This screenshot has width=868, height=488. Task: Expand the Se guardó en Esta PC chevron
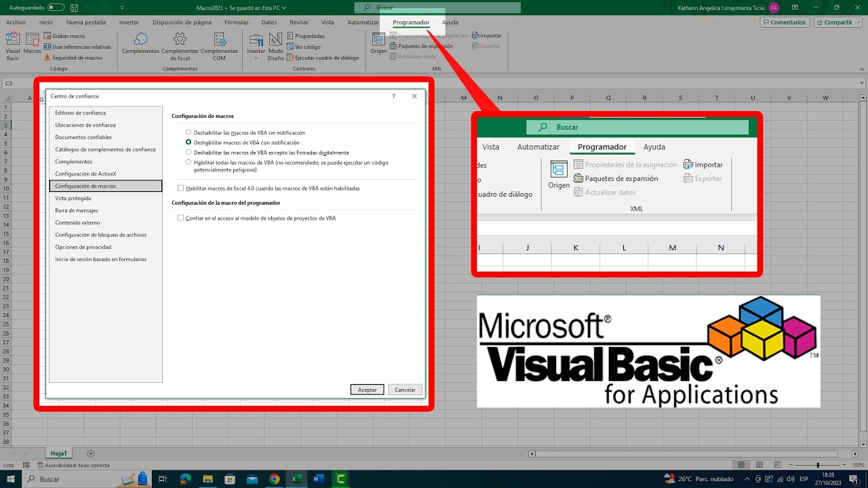point(284,7)
